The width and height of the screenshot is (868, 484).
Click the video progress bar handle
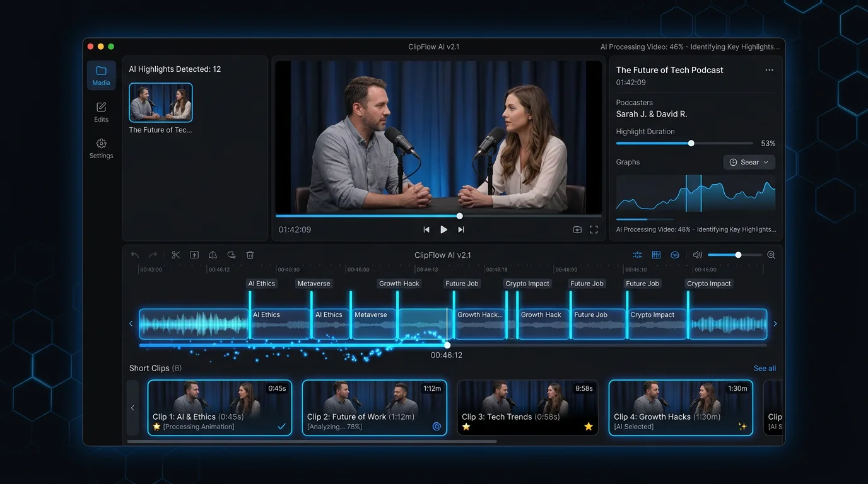[x=459, y=216]
